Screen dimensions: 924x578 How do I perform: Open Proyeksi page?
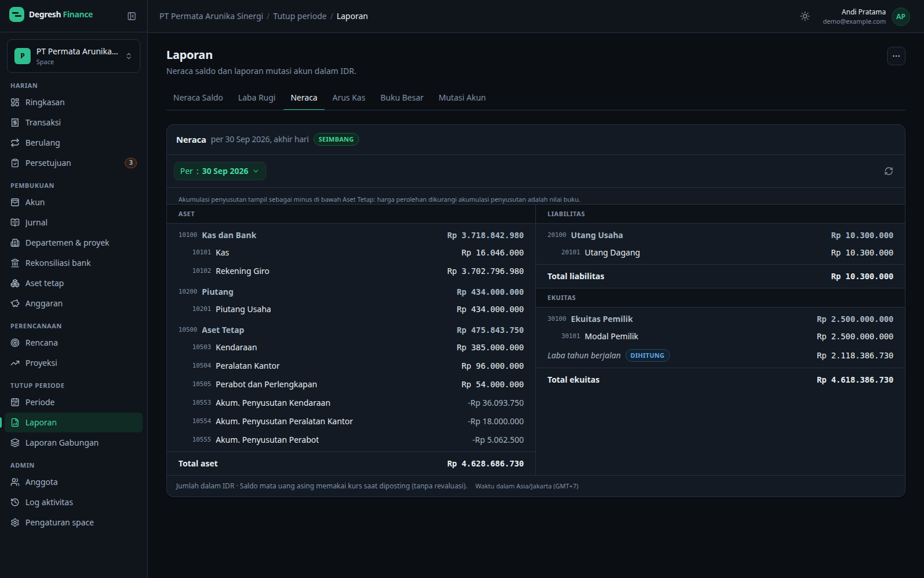(x=73, y=363)
